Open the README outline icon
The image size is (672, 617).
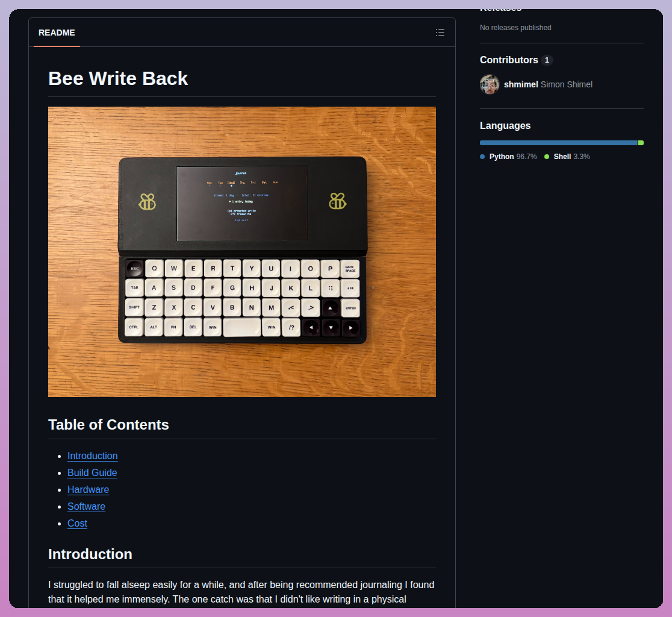pyautogui.click(x=440, y=33)
